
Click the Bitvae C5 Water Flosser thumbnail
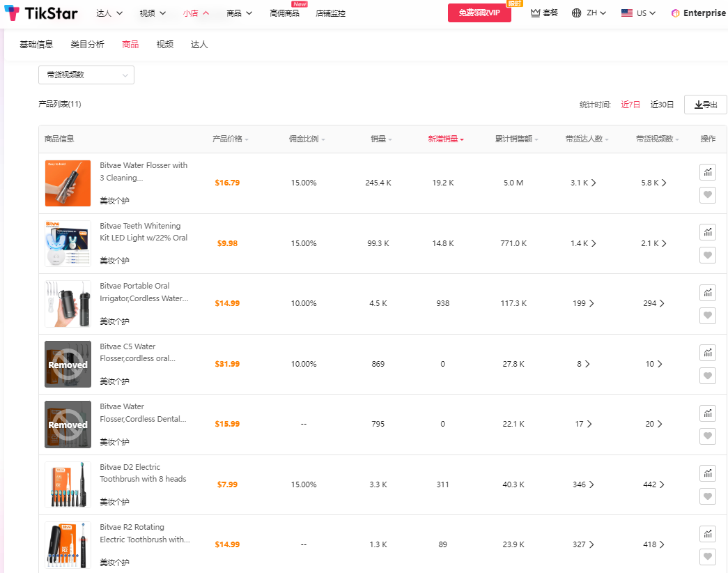(68, 364)
